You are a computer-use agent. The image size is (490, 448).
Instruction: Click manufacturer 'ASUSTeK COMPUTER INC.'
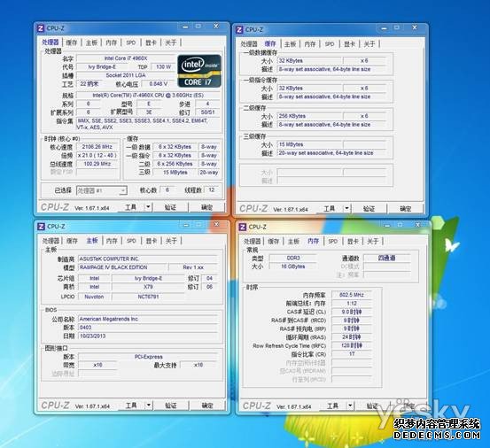[147, 259]
